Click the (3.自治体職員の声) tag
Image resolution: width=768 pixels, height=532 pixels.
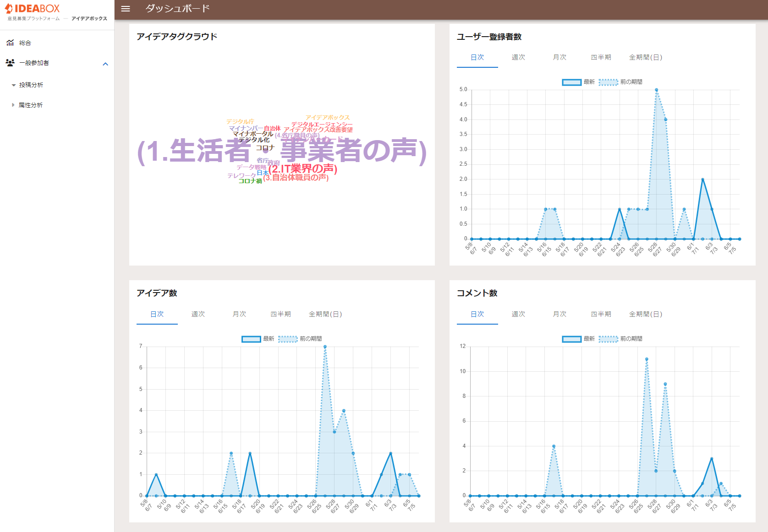click(296, 178)
